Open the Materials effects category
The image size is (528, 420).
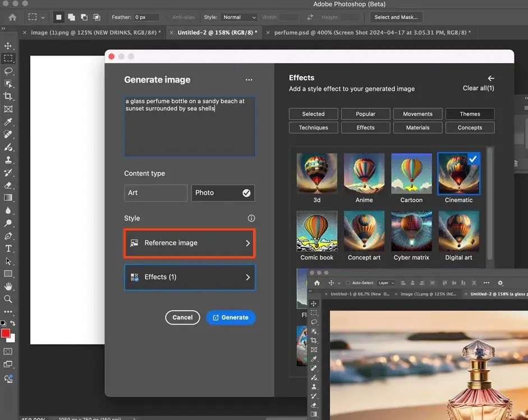coord(417,128)
